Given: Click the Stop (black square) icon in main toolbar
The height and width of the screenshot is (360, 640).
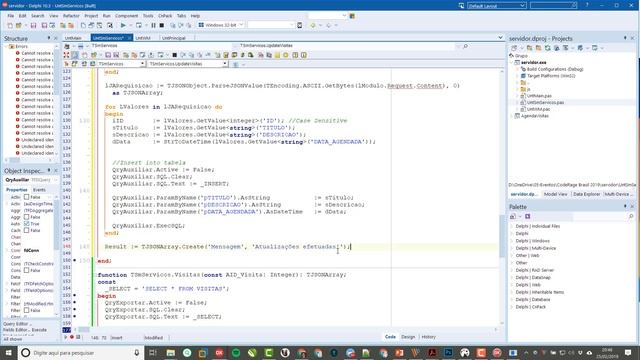Looking at the screenshot, I should click(162, 25).
